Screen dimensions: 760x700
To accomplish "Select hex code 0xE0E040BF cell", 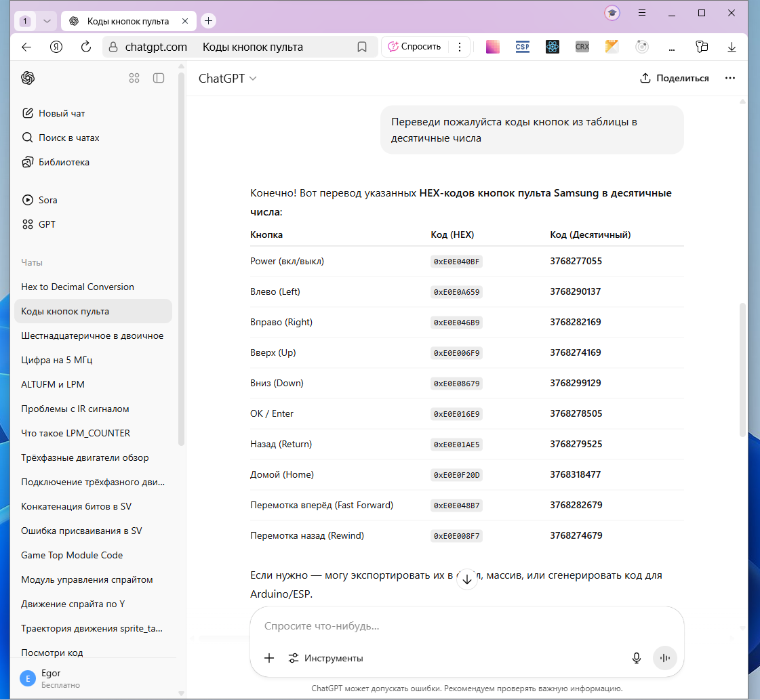I will (x=456, y=262).
